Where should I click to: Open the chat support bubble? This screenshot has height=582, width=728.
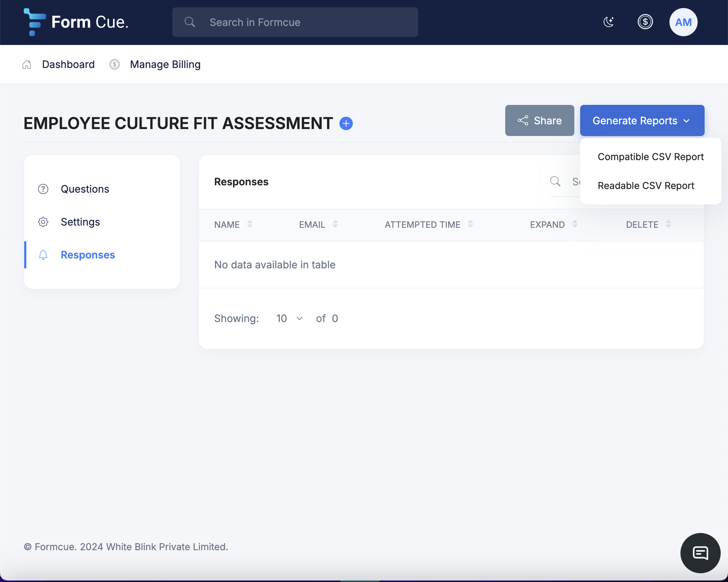pos(700,553)
